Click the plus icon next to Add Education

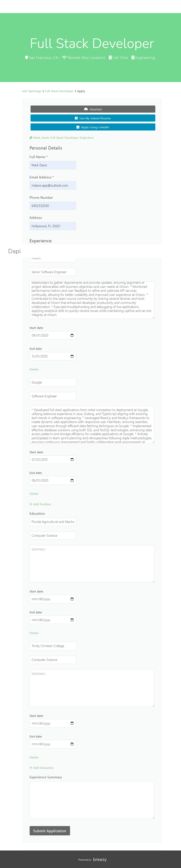(x=31, y=768)
